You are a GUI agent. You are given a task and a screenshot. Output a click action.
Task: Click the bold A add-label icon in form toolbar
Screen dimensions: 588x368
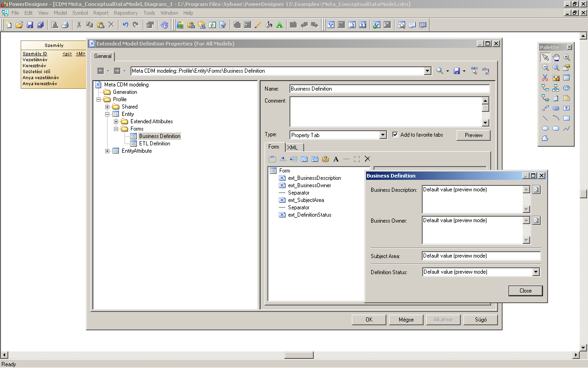pyautogui.click(x=336, y=159)
